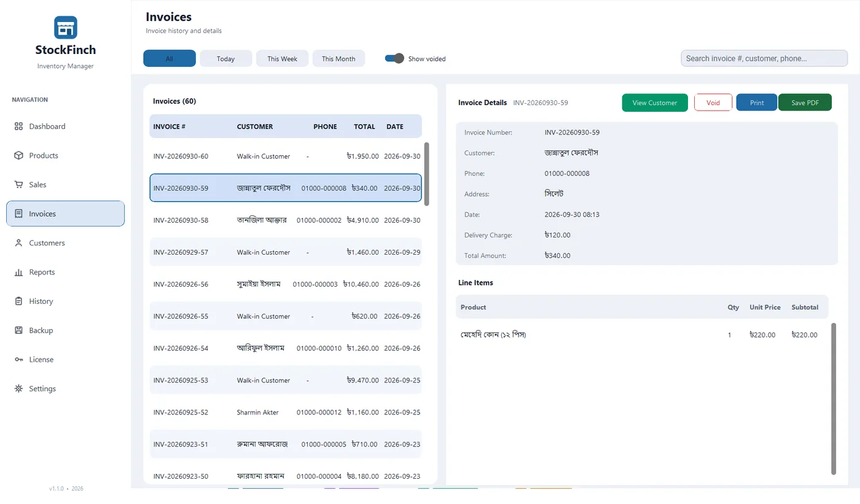Select invoice INV-20260930-60 row
Image resolution: width=860 pixels, height=504 pixels.
286,156
